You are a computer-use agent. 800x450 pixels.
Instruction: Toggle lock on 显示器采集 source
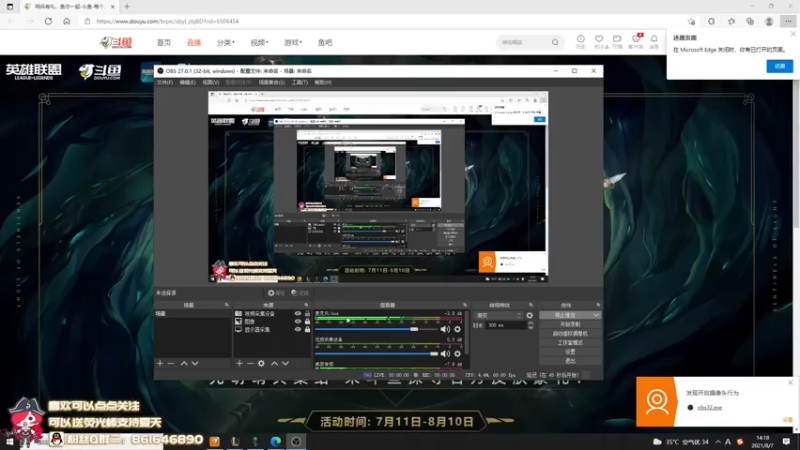pos(307,330)
